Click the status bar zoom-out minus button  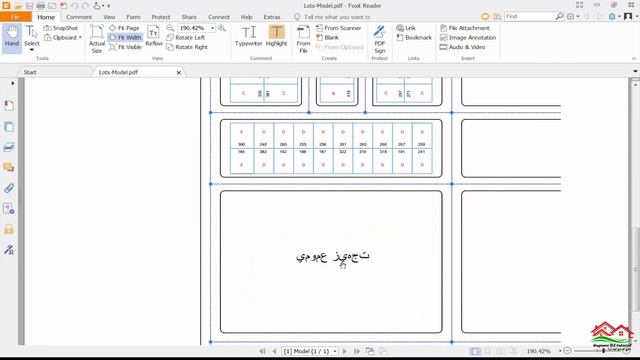pyautogui.click(x=567, y=351)
